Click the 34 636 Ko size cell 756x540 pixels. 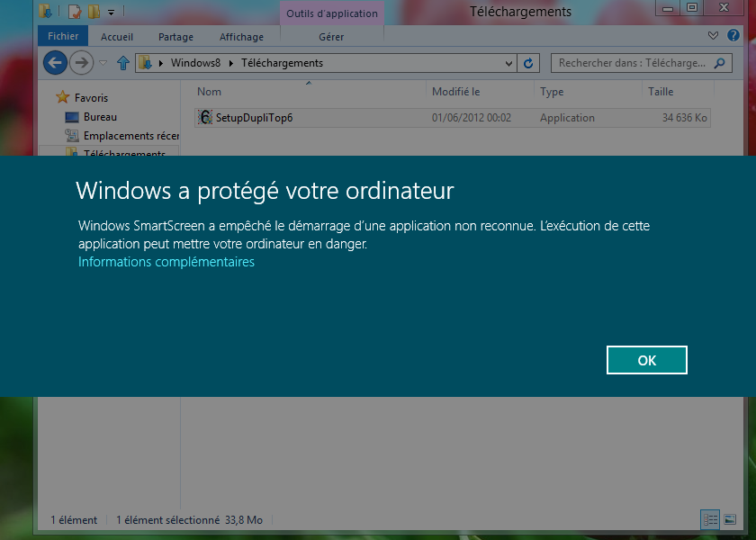click(x=684, y=118)
